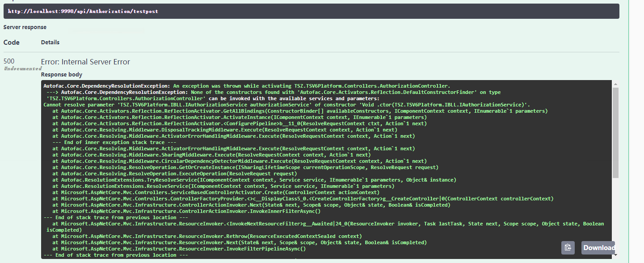644x263 pixels.
Task: Click the 'Code' column header
Action: pos(12,42)
